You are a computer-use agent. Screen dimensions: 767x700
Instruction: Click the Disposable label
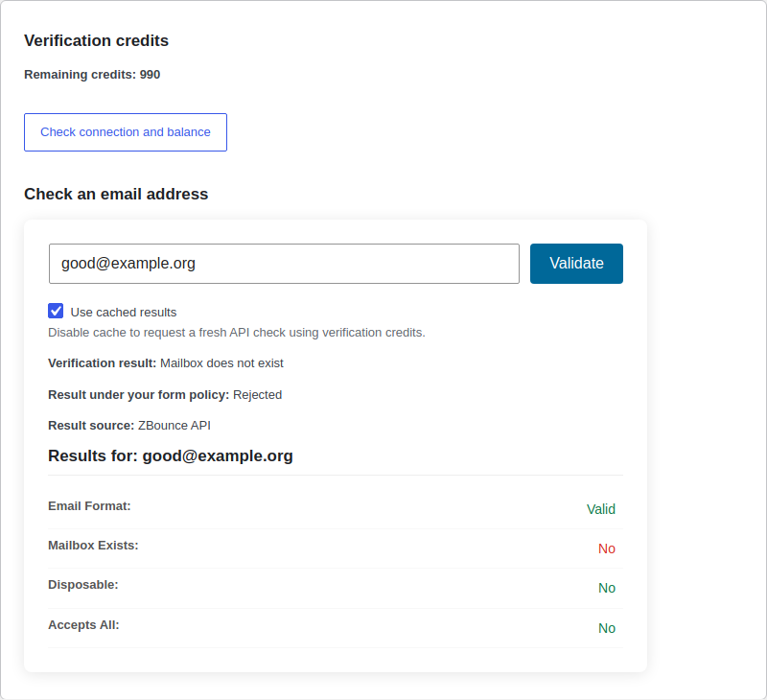83,585
